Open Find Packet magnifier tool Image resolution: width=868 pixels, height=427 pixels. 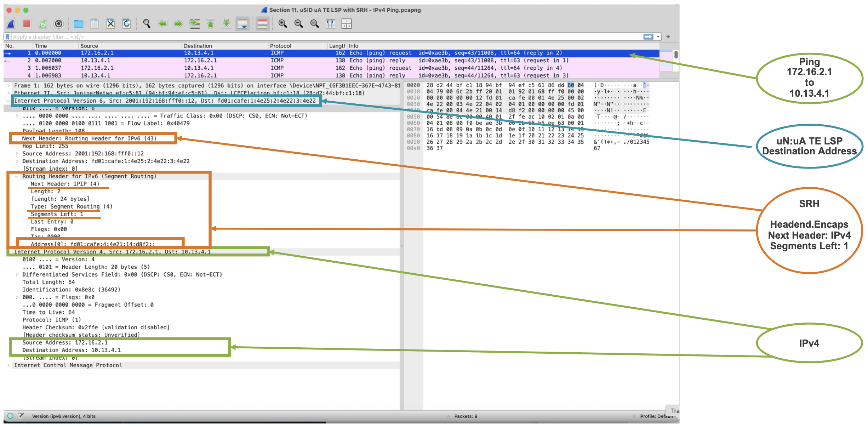tap(147, 24)
